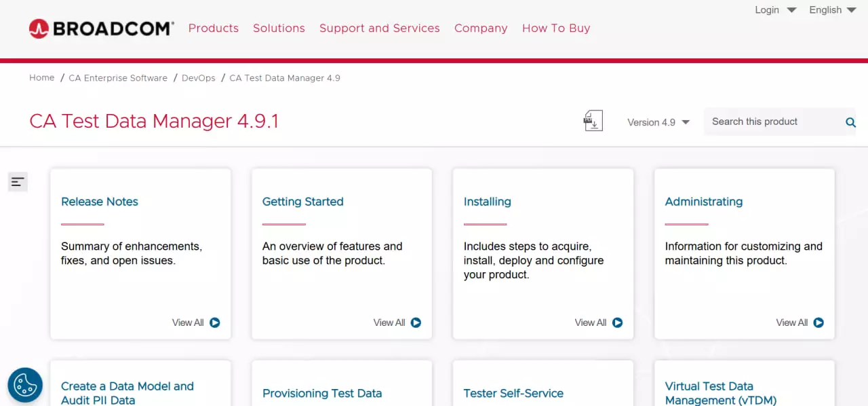The width and height of the screenshot is (868, 406).
Task: Click the View All arrow on Getting Started card
Action: coord(416,322)
